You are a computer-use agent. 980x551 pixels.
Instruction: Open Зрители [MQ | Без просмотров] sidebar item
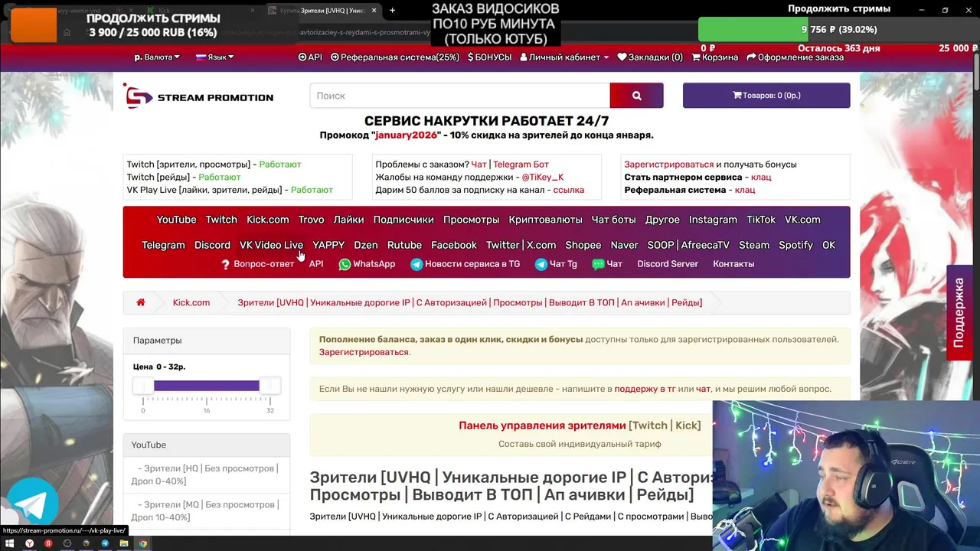coord(207,511)
